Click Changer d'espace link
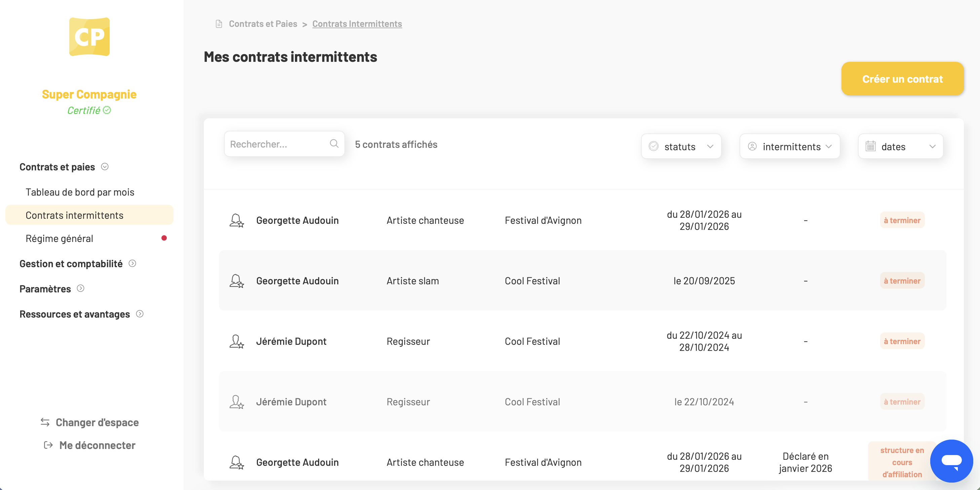The width and height of the screenshot is (980, 490). click(97, 422)
